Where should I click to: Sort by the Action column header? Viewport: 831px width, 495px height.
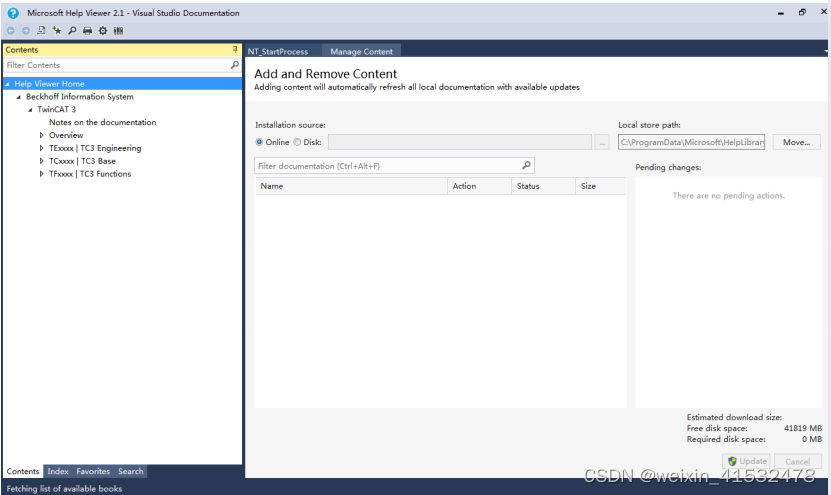coord(480,186)
